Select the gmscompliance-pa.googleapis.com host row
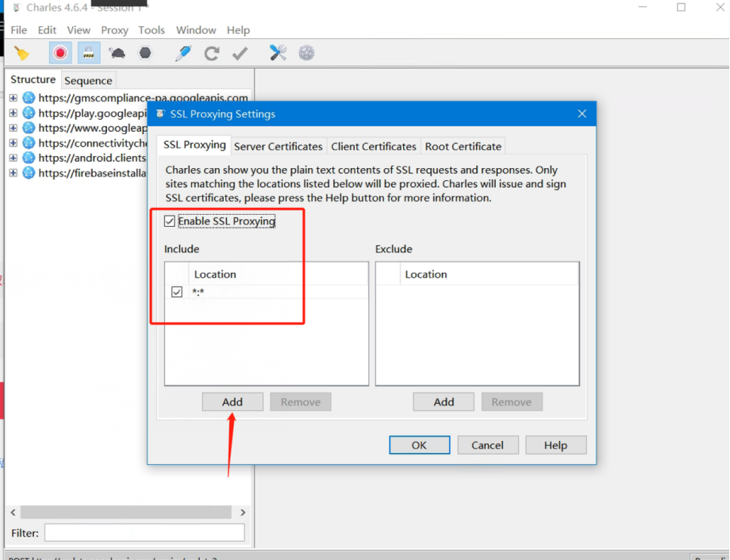Image resolution: width=730 pixels, height=560 pixels. (143, 98)
